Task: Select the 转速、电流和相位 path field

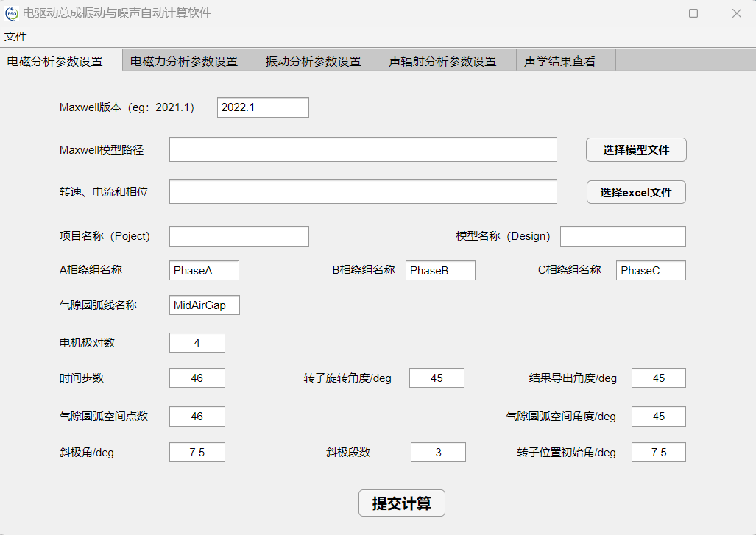Action: (x=363, y=192)
